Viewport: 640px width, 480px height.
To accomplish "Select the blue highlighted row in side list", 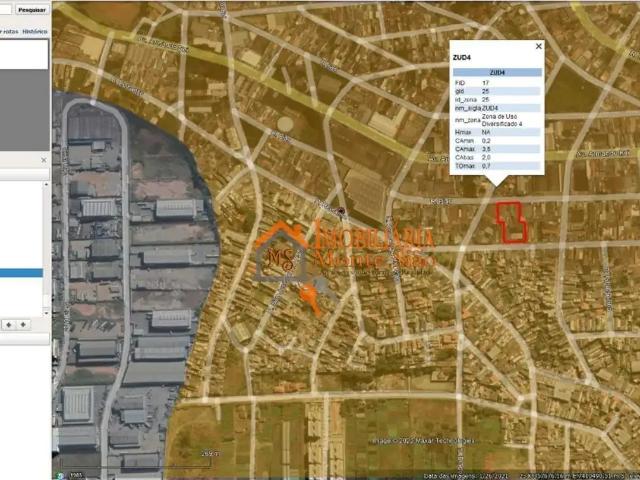I will [x=21, y=273].
